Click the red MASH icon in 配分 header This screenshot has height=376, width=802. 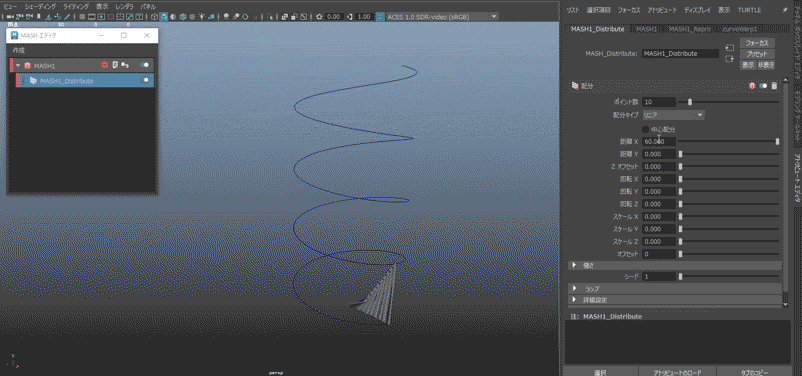click(x=752, y=86)
